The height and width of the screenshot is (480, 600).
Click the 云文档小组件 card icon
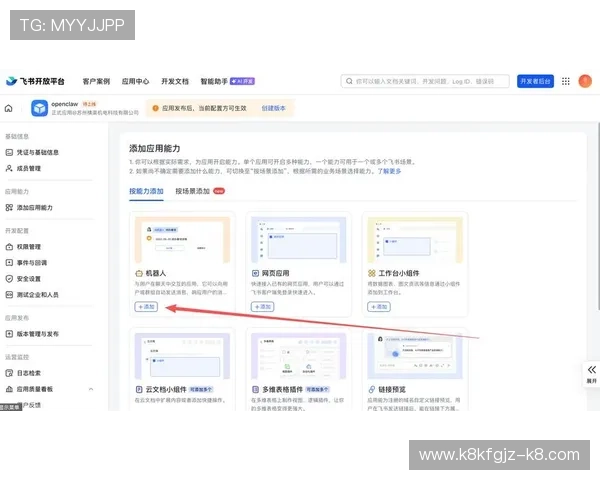[139, 390]
